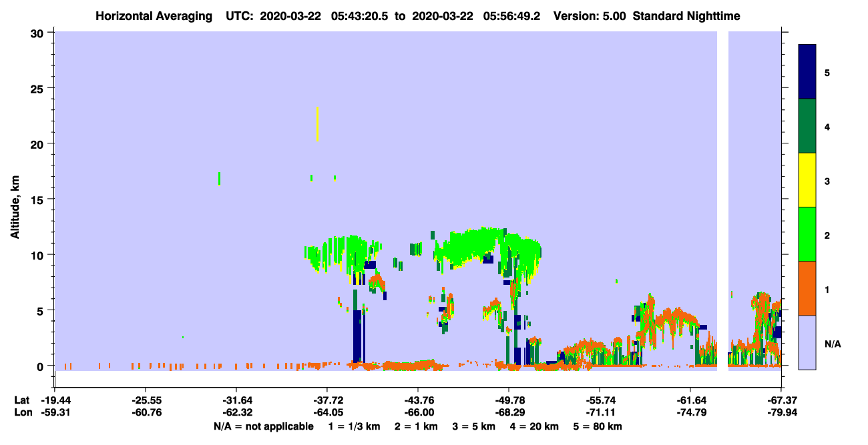Click the legend text 'N/A = not applicable'
868x445 pixels.
pos(264,426)
